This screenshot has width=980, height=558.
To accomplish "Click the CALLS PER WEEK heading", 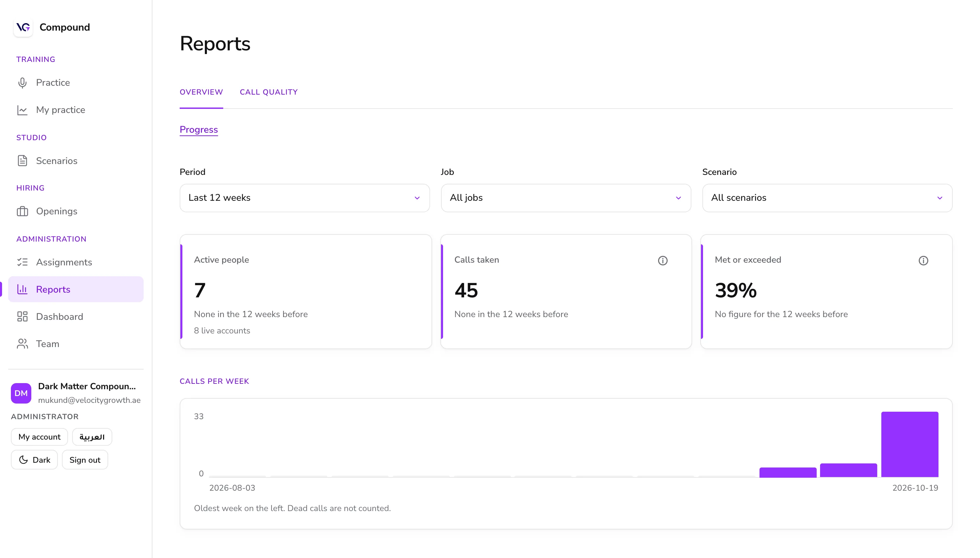I will click(x=214, y=381).
